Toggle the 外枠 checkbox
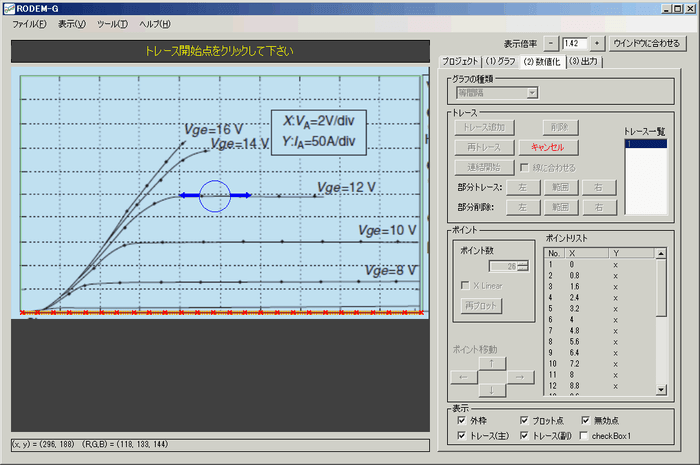Screen dimensions: 700x465 coord(462,421)
